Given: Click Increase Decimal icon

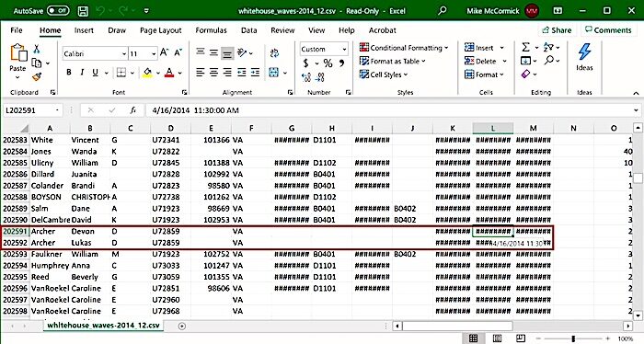Looking at the screenshot, I should [306, 77].
